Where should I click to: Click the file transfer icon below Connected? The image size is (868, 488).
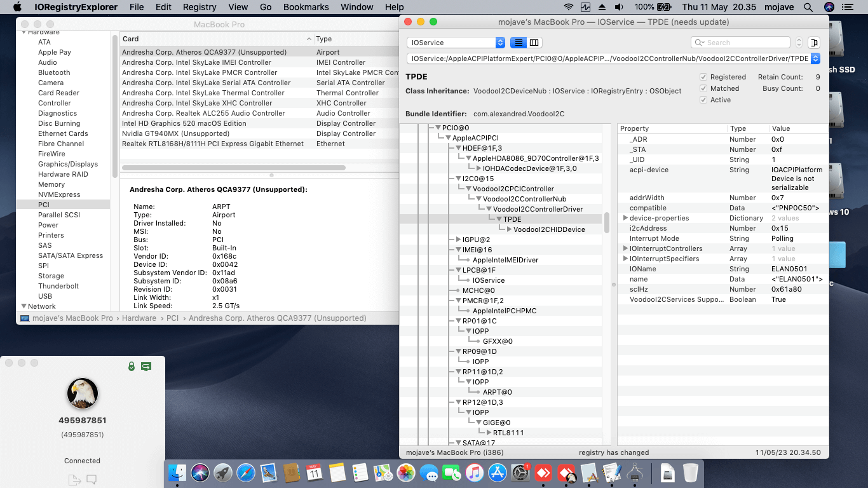pos(74,479)
